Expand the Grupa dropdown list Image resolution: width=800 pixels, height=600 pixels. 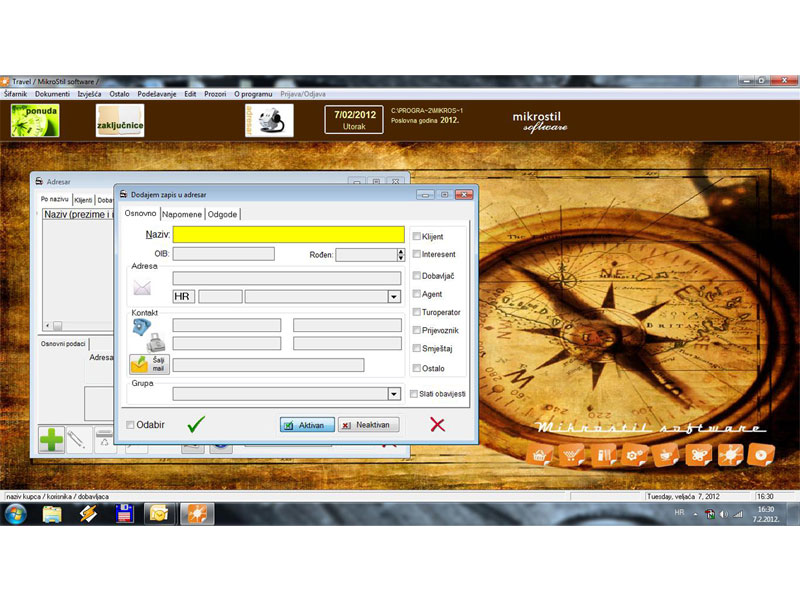[x=394, y=394]
